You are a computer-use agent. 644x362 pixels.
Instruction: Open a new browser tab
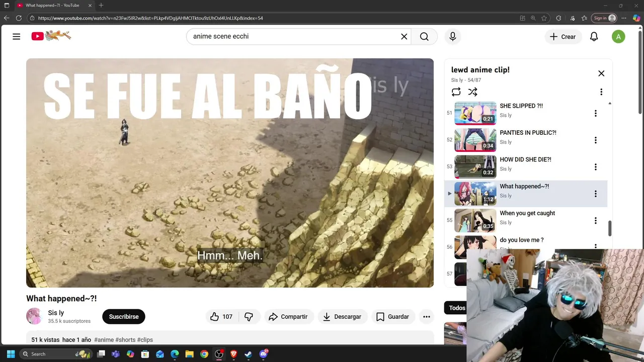pos(101,5)
